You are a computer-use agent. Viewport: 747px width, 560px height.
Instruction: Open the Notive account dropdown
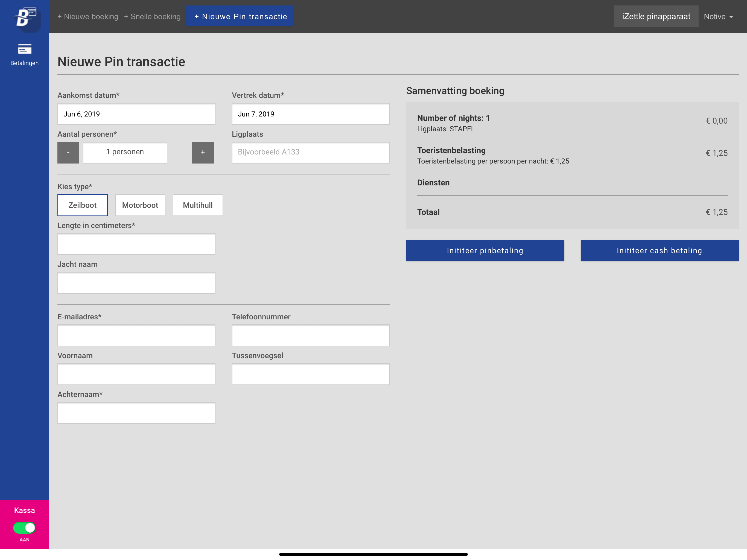pyautogui.click(x=718, y=17)
